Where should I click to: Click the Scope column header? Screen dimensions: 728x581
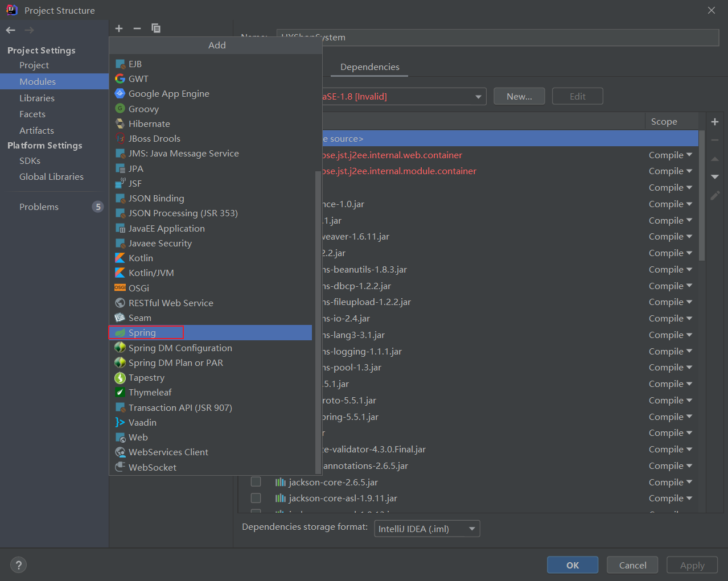click(672, 121)
